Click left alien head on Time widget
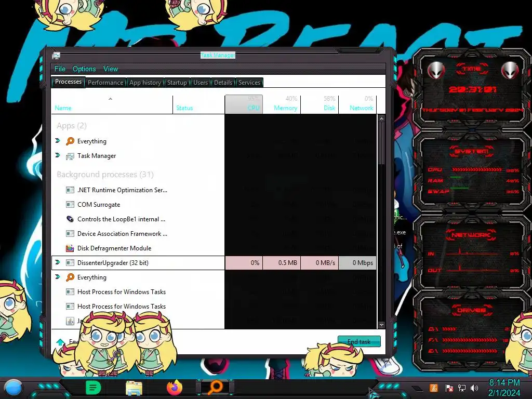 [x=436, y=70]
